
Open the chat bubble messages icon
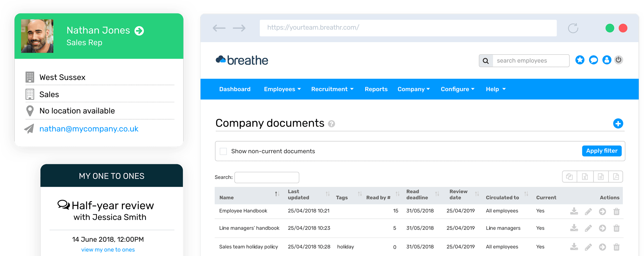click(593, 60)
